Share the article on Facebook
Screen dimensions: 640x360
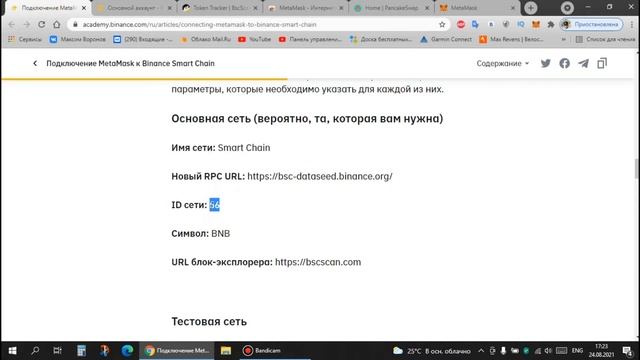pos(564,63)
